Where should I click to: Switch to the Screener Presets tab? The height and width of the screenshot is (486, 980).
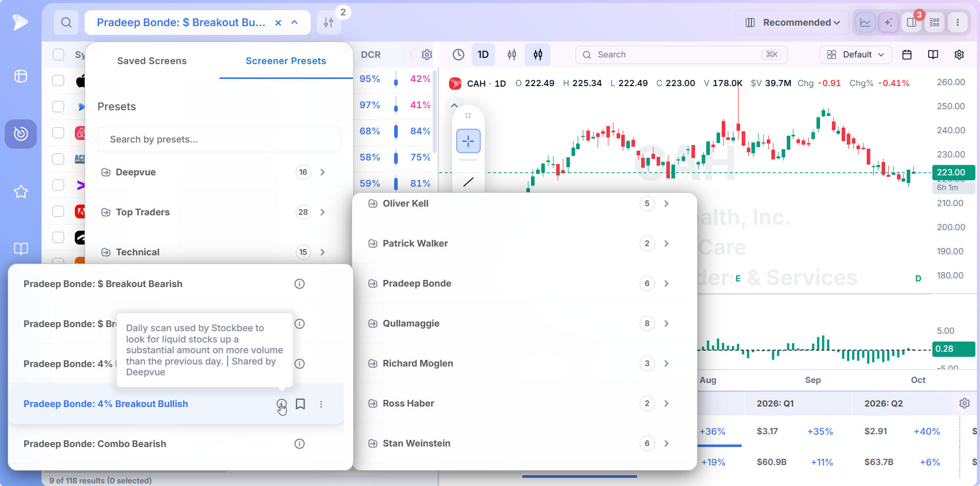pos(285,61)
